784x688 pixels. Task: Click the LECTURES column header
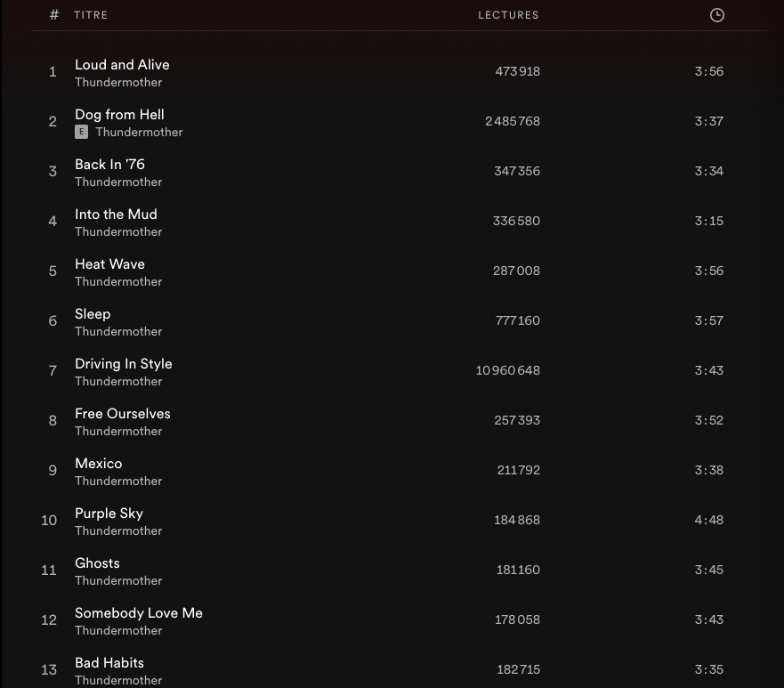(x=508, y=15)
